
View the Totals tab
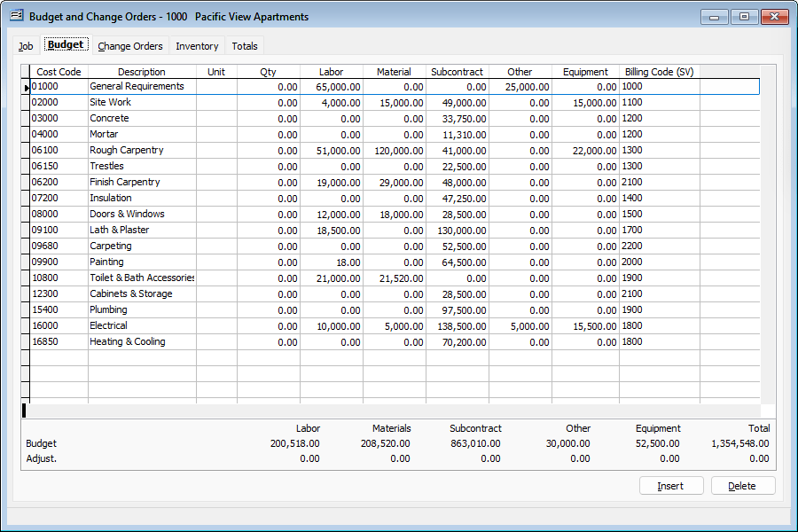244,45
